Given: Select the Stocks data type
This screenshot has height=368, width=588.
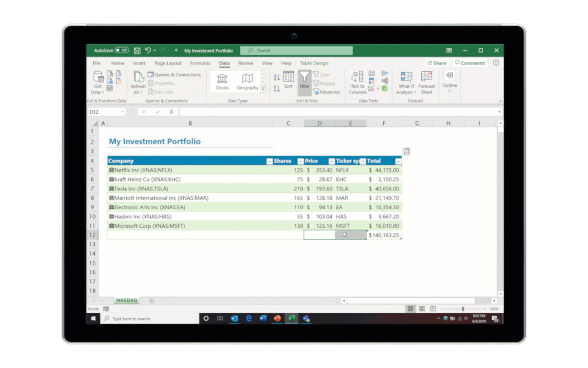Looking at the screenshot, I should [222, 81].
